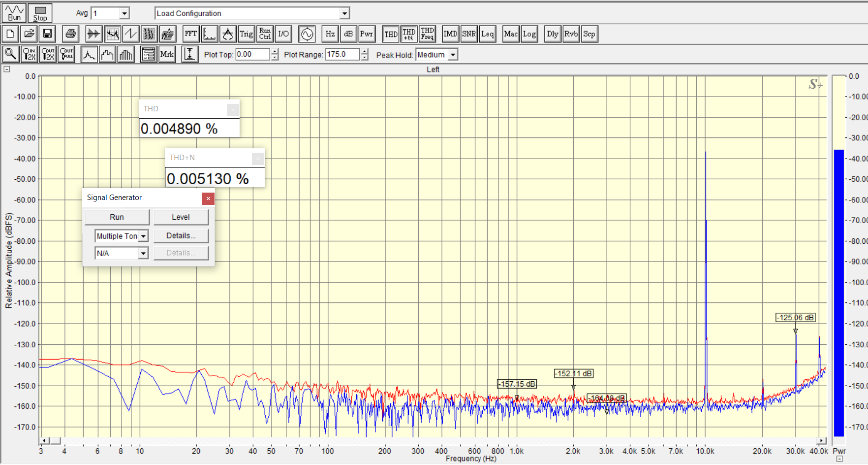This screenshot has width=868, height=465.
Task: Print the current plot
Action: point(71,34)
